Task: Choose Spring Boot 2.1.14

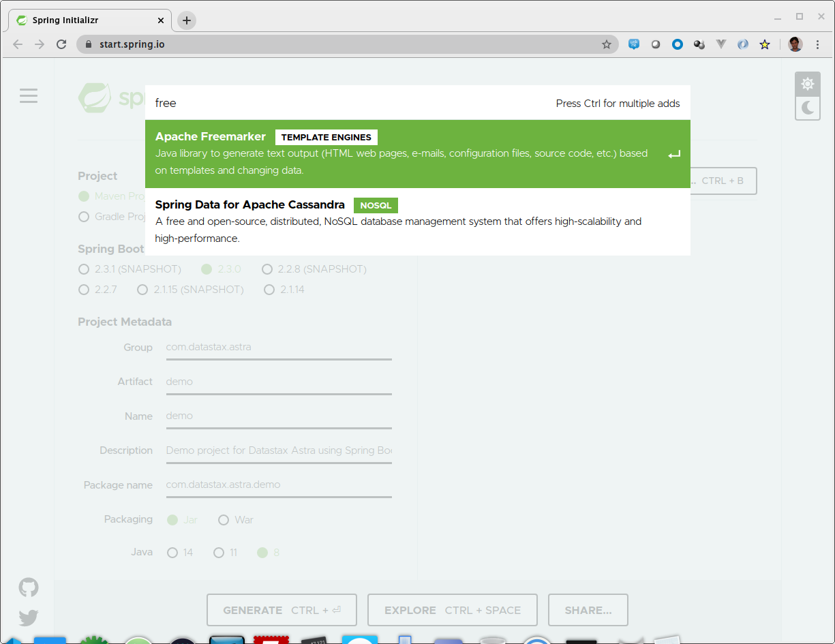Action: tap(269, 290)
